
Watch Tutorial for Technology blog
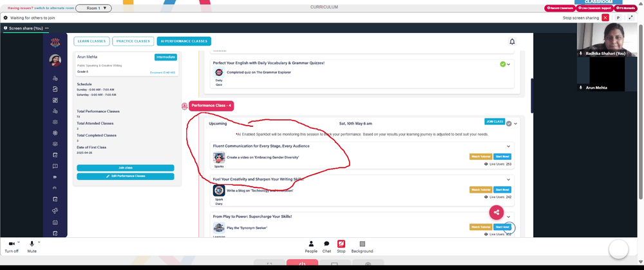point(480,189)
